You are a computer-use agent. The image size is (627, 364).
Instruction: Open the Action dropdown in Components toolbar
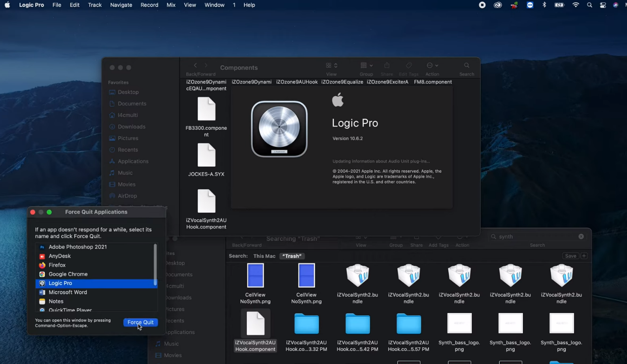click(x=432, y=66)
